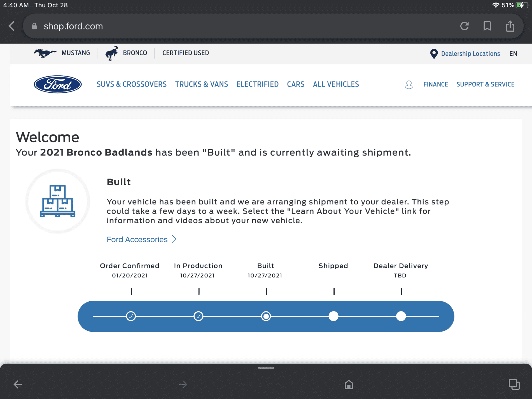The width and height of the screenshot is (532, 399).
Task: Click the Built status boxes icon
Action: tap(58, 201)
